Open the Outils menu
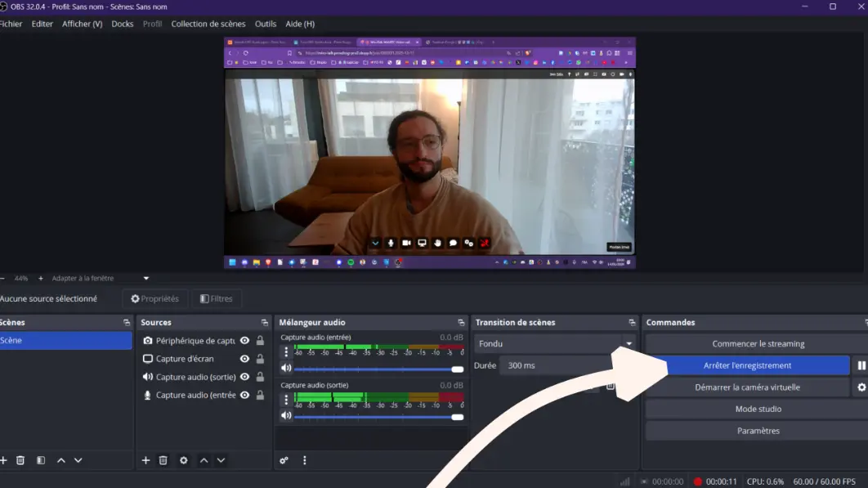This screenshot has width=868, height=488. tap(265, 24)
